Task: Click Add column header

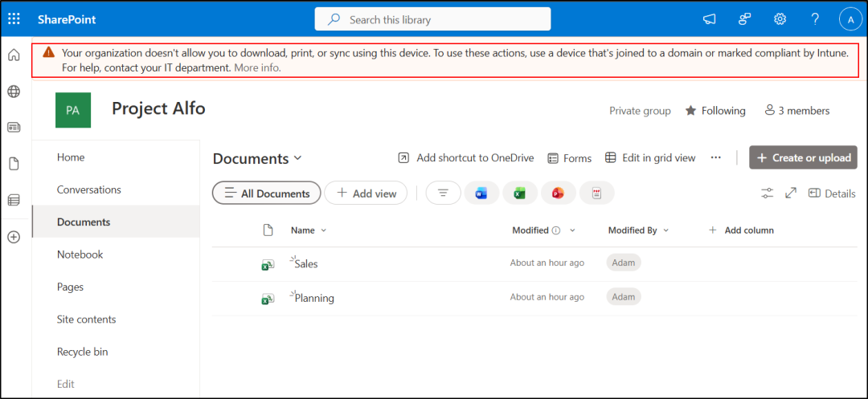Action: 741,230
